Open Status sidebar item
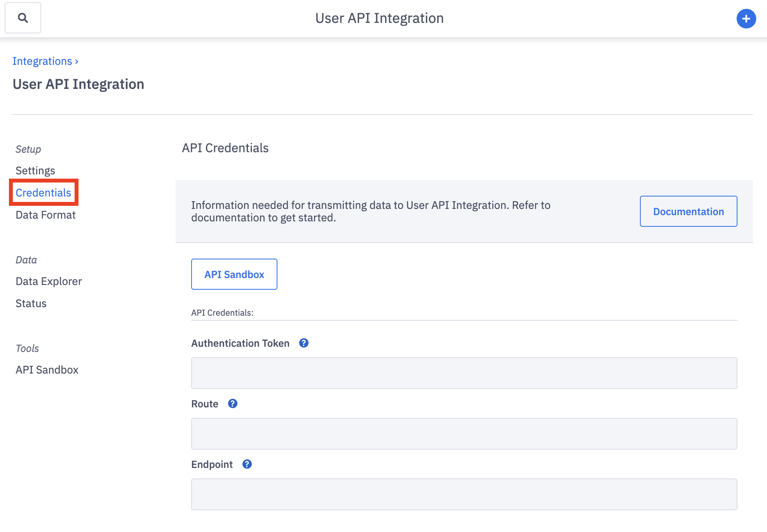The height and width of the screenshot is (532, 767). coord(31,303)
